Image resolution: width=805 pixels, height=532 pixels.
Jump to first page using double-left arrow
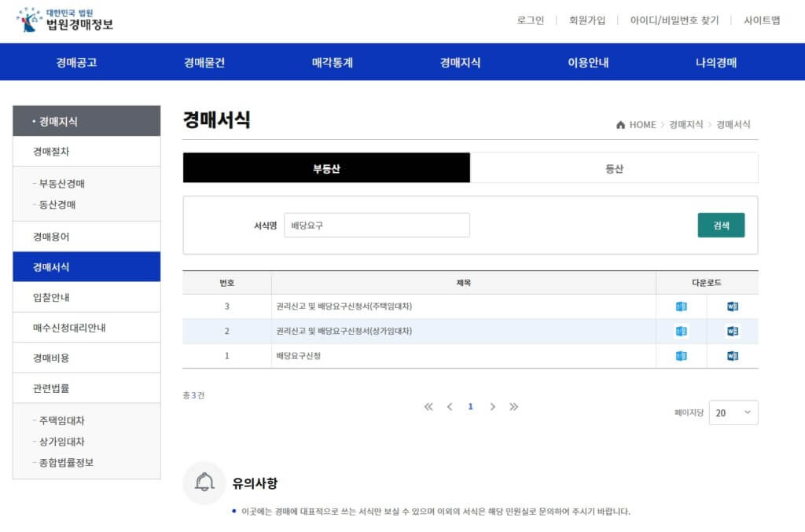click(428, 406)
